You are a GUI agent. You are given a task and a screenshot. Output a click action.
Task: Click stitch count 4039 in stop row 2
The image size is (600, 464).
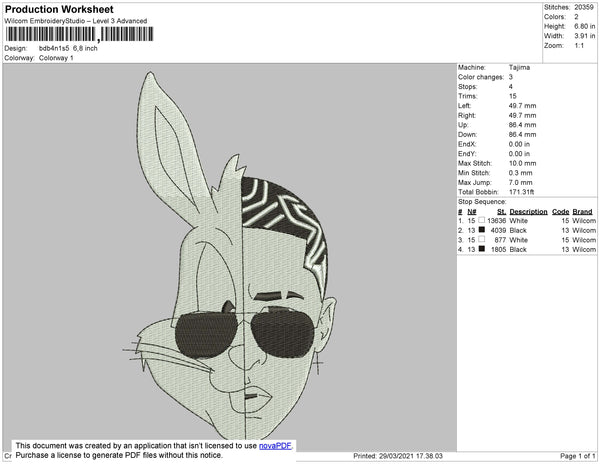click(498, 230)
